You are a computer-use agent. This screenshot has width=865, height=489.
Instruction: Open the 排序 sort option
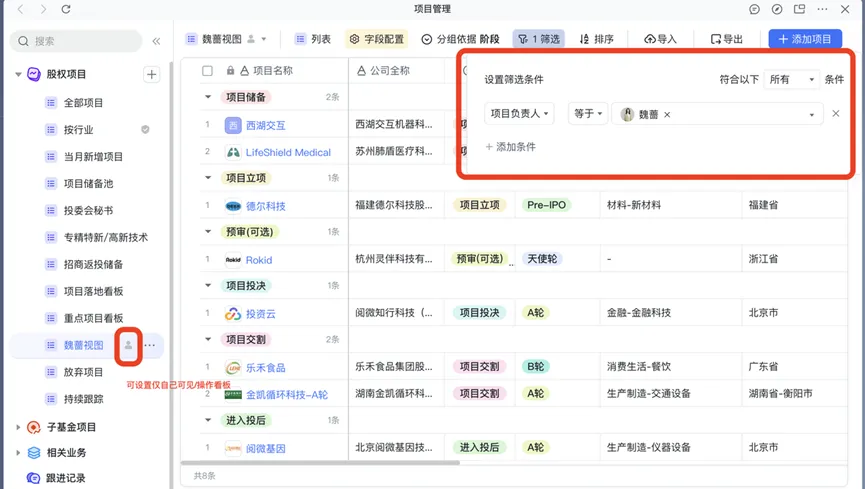click(x=596, y=39)
